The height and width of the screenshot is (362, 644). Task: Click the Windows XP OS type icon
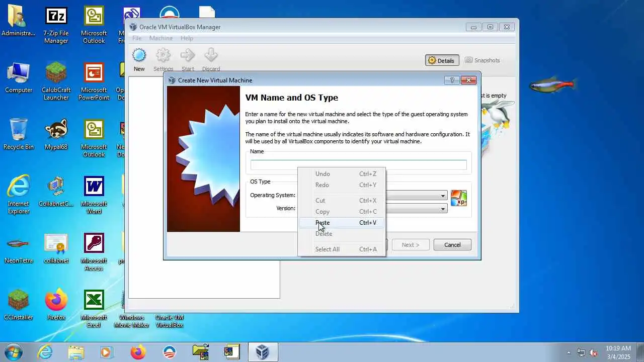tap(458, 198)
